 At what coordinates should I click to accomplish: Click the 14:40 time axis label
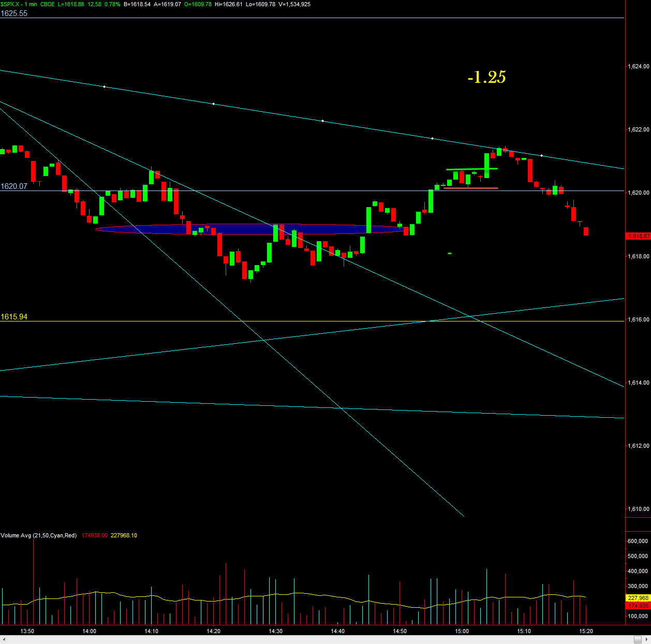point(338,631)
